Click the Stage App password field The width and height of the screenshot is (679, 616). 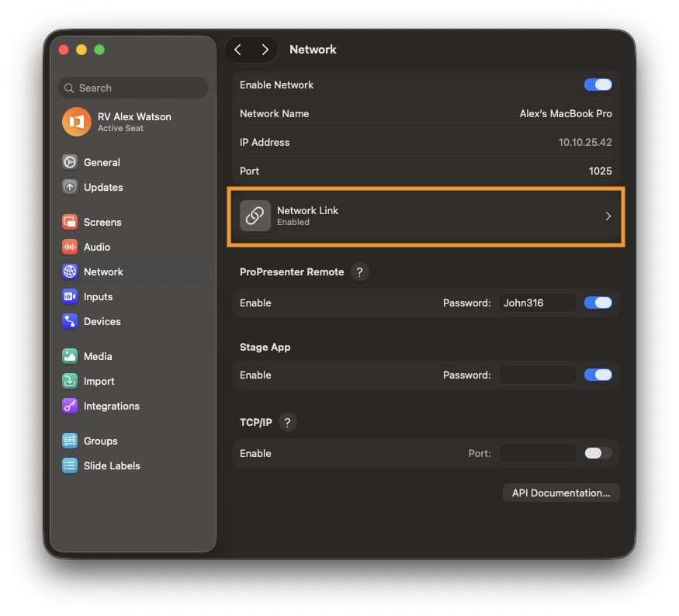pos(537,375)
